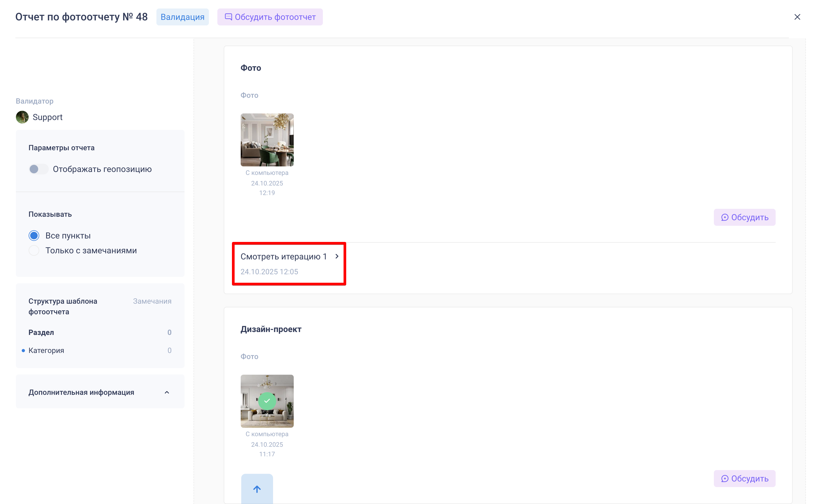
Task: Click the chevron next to 'Смотреть итерацию 1'
Action: coord(337,256)
